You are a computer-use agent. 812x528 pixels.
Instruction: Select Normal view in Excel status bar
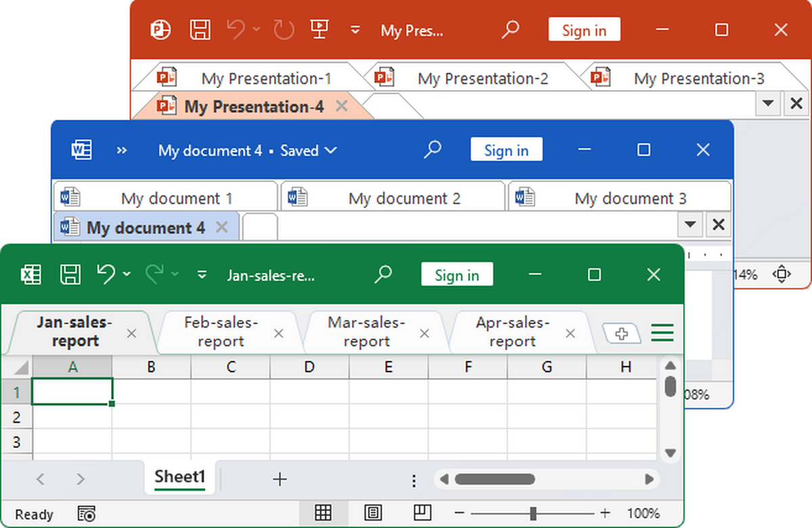pos(323,513)
